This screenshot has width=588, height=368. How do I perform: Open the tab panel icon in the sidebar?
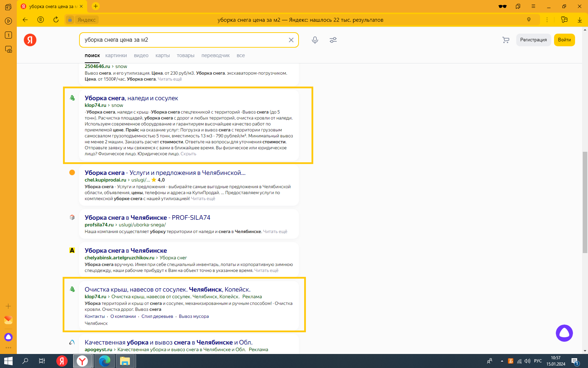tap(8, 7)
